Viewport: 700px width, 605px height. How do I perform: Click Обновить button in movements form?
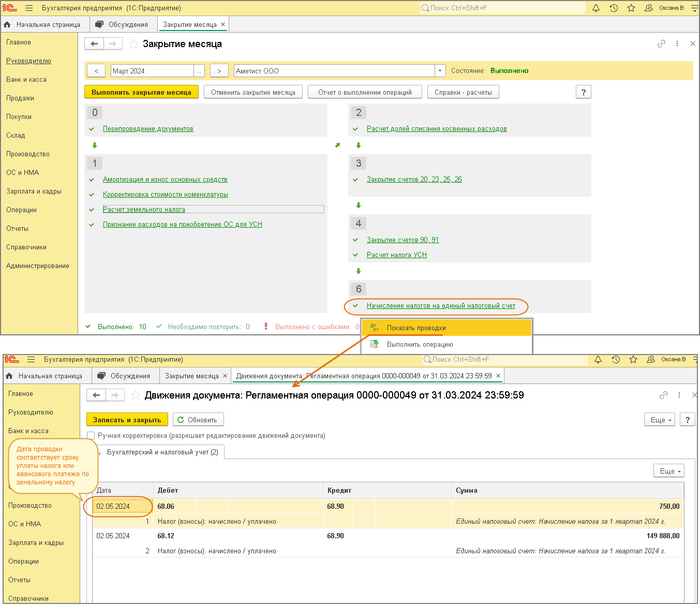coord(198,420)
